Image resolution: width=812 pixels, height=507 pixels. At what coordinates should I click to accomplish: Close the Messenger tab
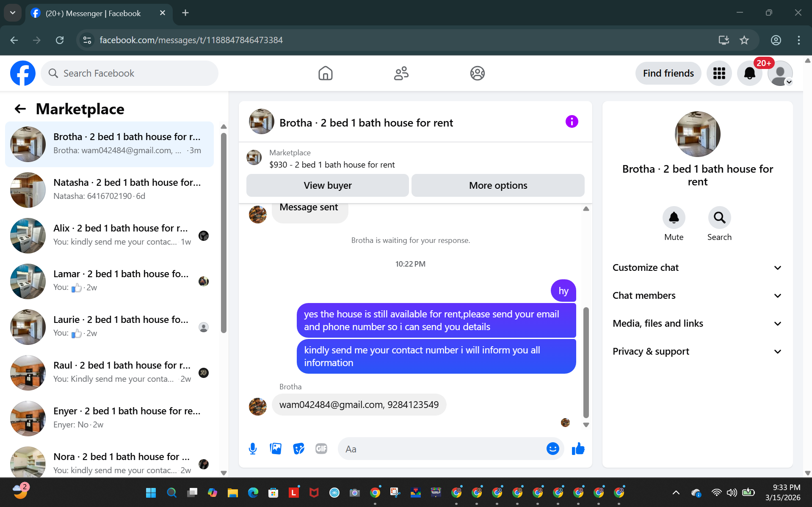pos(162,13)
